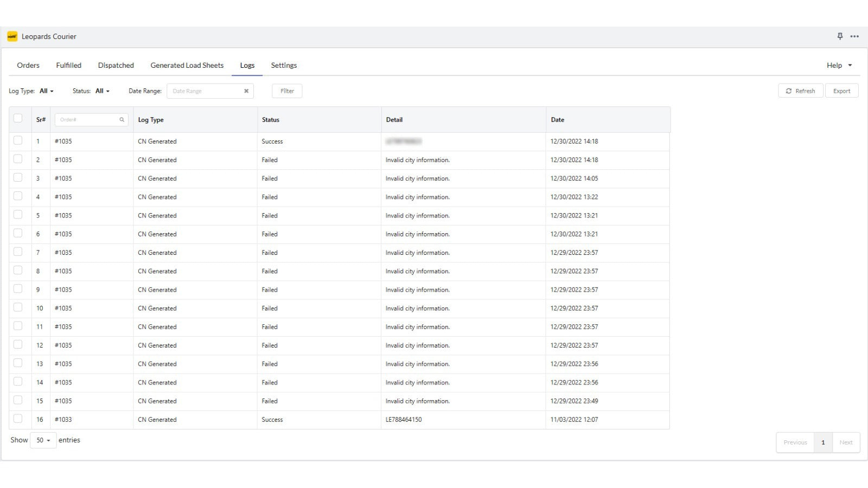Image resolution: width=868 pixels, height=488 pixels.
Task: Open the three-dot overflow menu
Action: pos(854,36)
